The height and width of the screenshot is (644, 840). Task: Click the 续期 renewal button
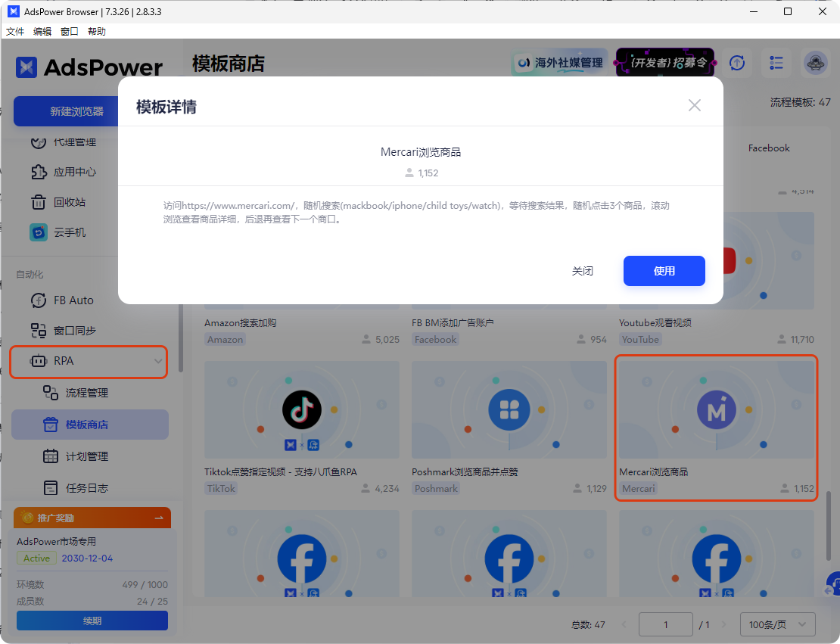coord(92,621)
